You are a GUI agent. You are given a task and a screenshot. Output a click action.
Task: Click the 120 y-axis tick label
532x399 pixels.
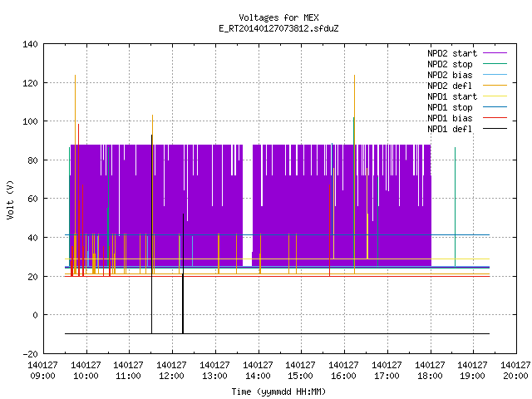pos(30,83)
